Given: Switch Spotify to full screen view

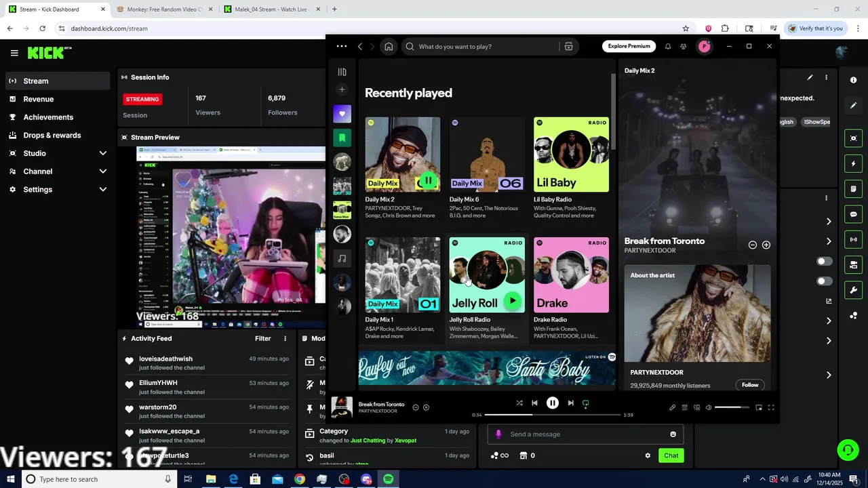Looking at the screenshot, I should [771, 407].
